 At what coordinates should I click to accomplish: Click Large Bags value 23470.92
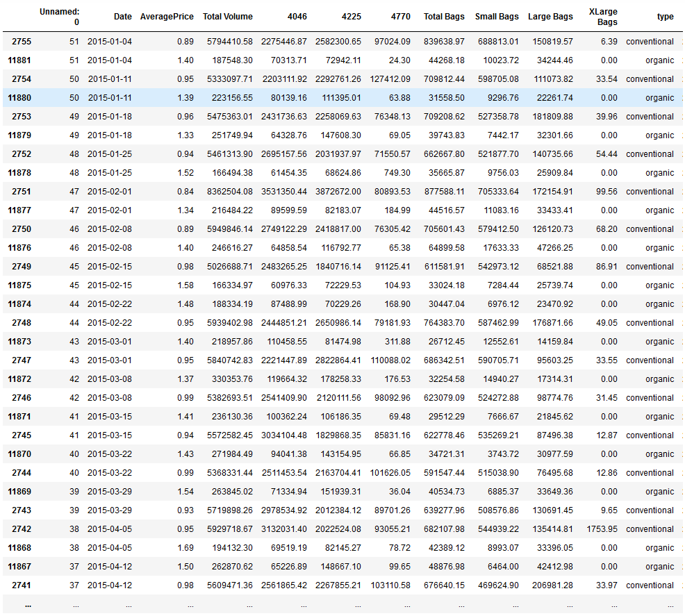(x=555, y=304)
